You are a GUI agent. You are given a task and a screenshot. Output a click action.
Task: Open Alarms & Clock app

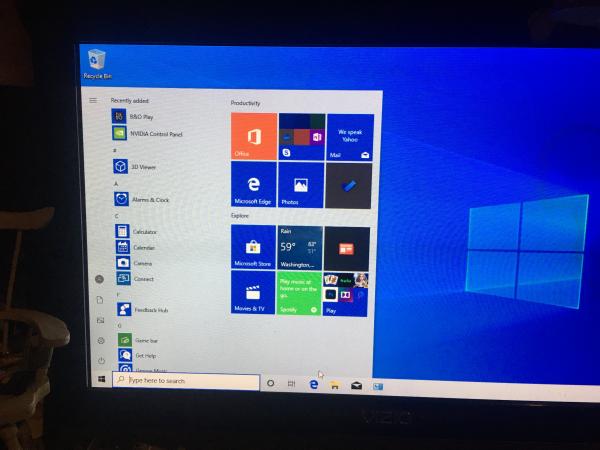pos(142,199)
